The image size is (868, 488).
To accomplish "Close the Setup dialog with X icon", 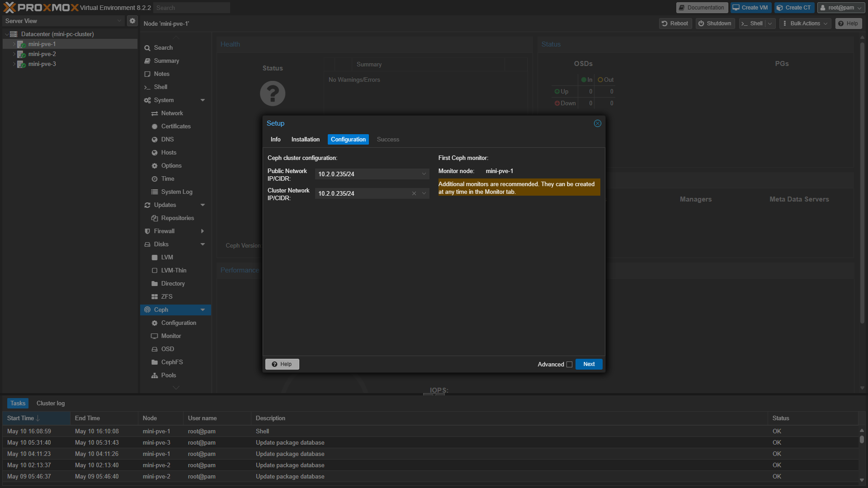I will 598,123.
